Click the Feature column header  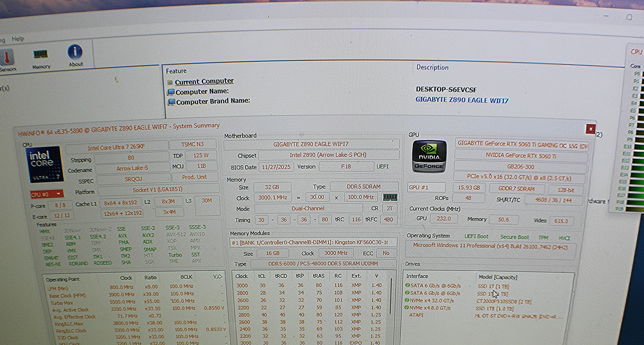tap(176, 71)
